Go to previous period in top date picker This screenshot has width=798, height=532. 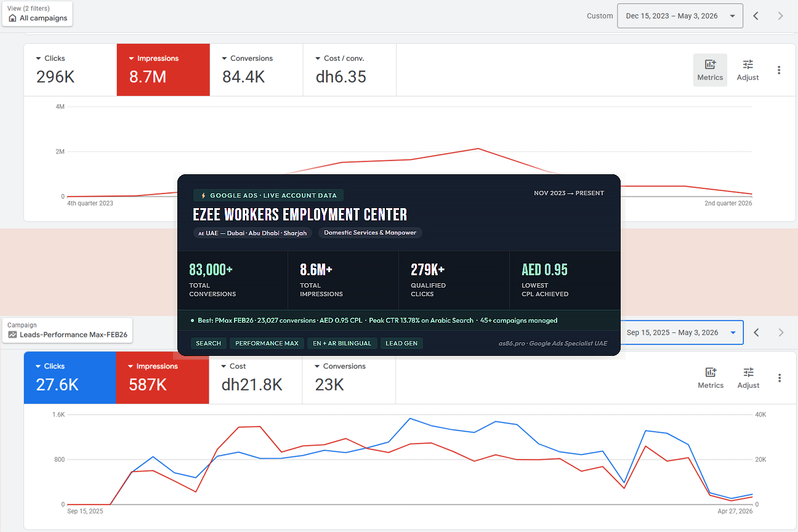tap(756, 16)
